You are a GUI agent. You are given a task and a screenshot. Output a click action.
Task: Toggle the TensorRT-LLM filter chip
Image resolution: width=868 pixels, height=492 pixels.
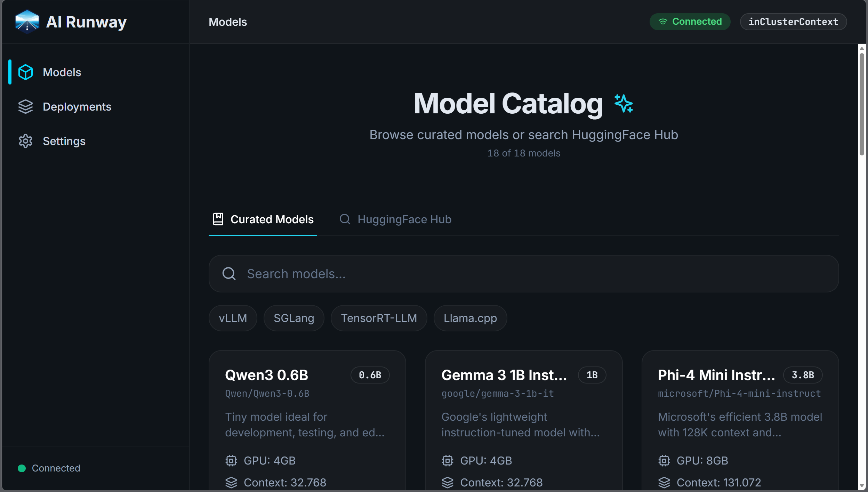point(378,317)
